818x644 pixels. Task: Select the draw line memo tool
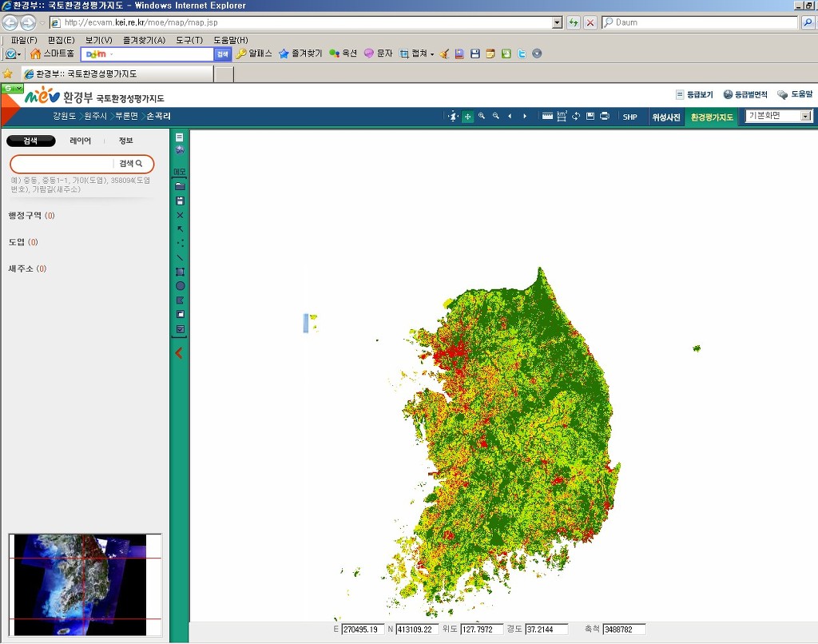click(180, 257)
